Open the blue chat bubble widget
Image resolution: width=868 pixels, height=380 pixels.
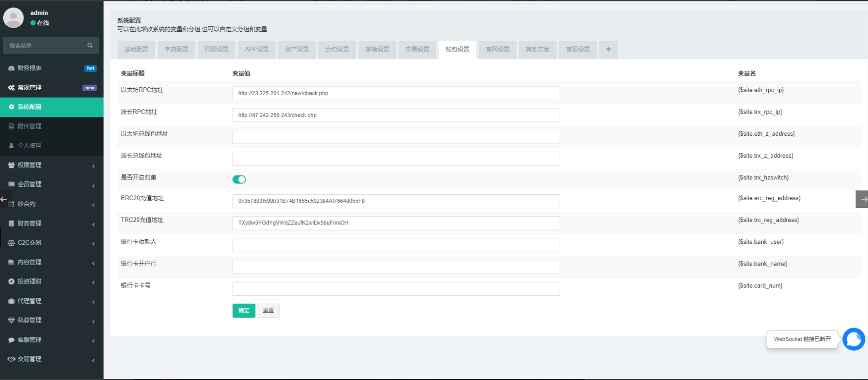(x=854, y=340)
